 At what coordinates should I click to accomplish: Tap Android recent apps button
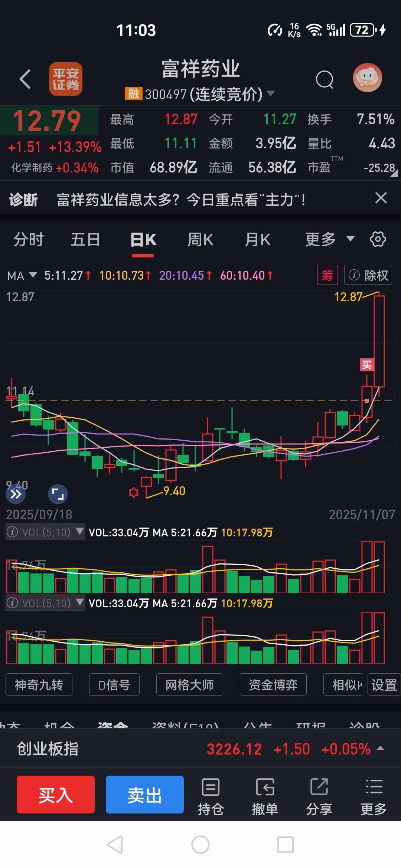tap(286, 845)
